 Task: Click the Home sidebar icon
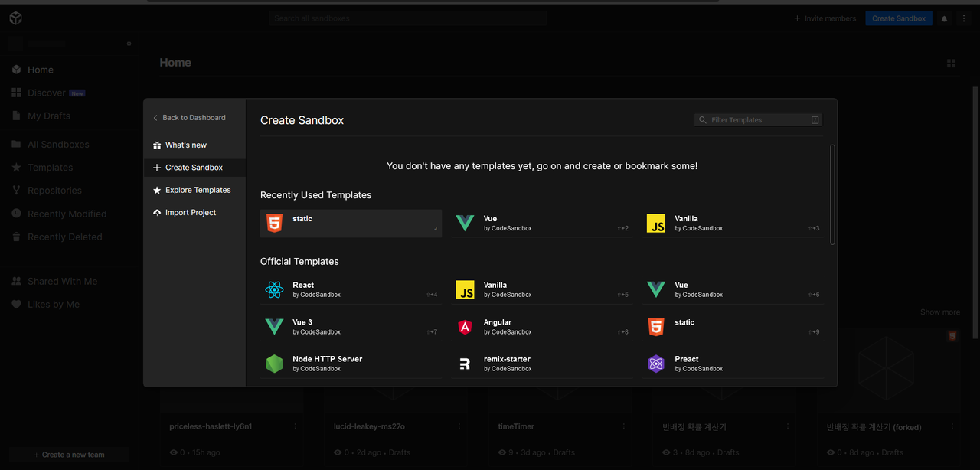point(16,70)
